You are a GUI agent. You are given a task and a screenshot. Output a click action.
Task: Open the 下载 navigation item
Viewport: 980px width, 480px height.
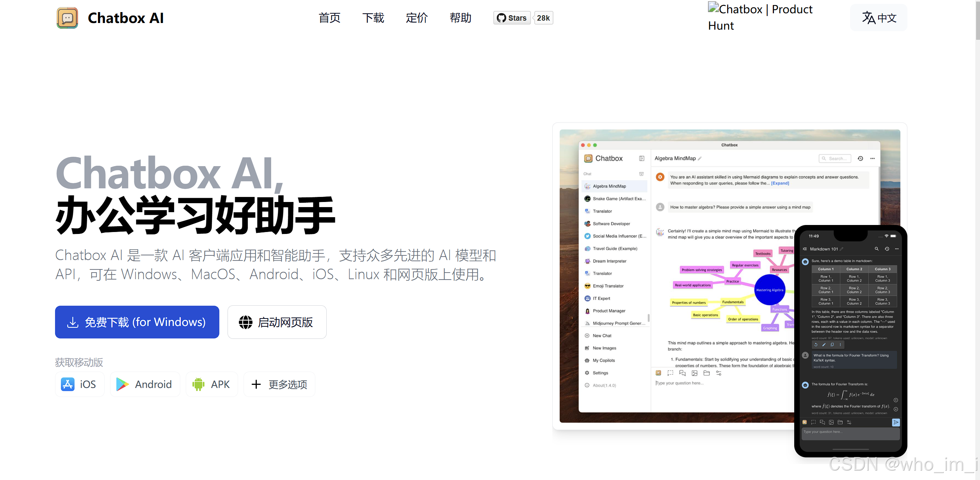click(x=373, y=18)
